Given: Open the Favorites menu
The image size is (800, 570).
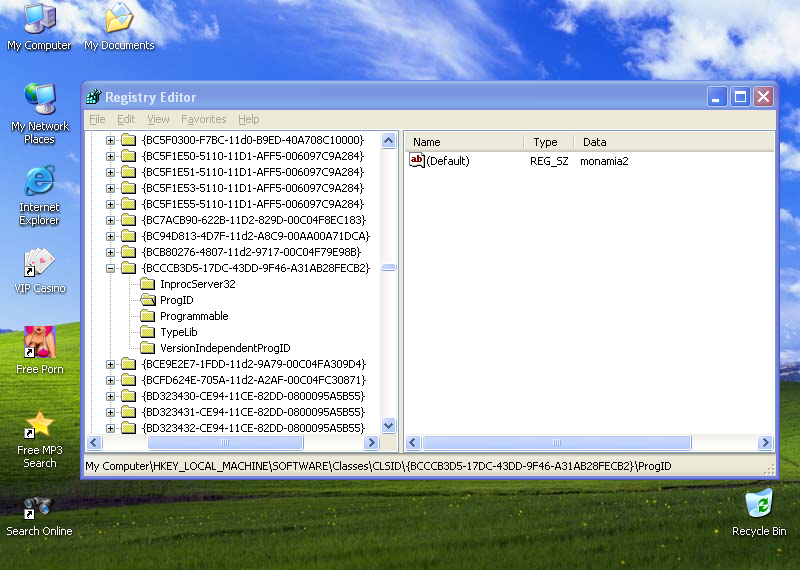Looking at the screenshot, I should point(204,119).
